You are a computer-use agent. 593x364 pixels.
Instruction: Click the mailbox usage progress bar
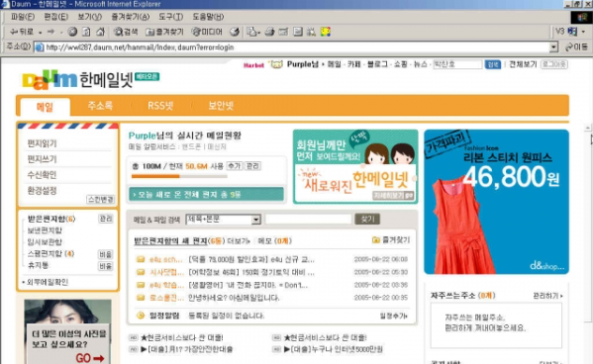coord(179,176)
